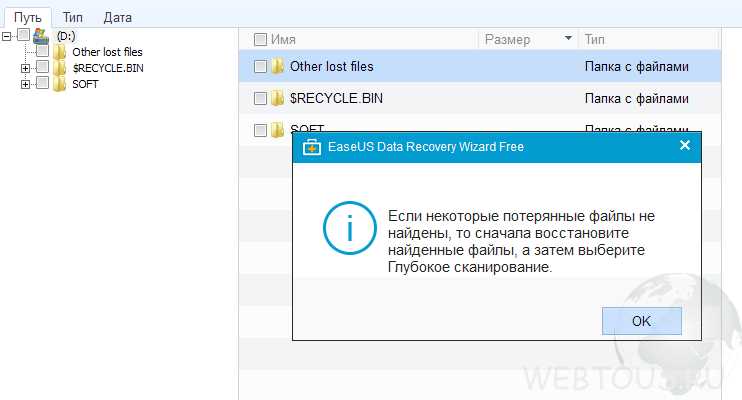Expand SOFT folder in the tree
742x400 pixels.
point(26,84)
